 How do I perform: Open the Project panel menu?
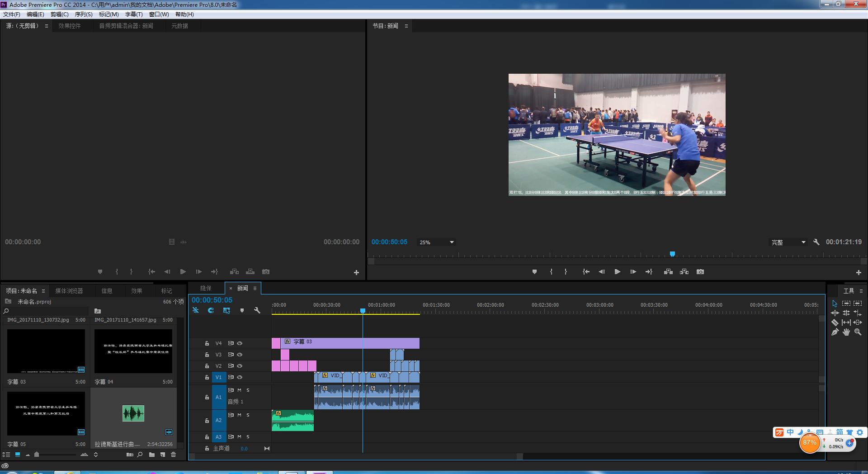[43, 291]
